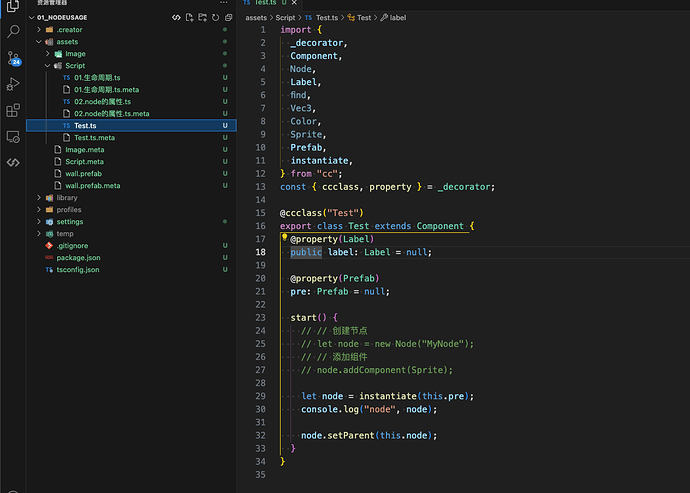This screenshot has width=690, height=493.
Task: Open wall.prefab in file tree
Action: 85,174
